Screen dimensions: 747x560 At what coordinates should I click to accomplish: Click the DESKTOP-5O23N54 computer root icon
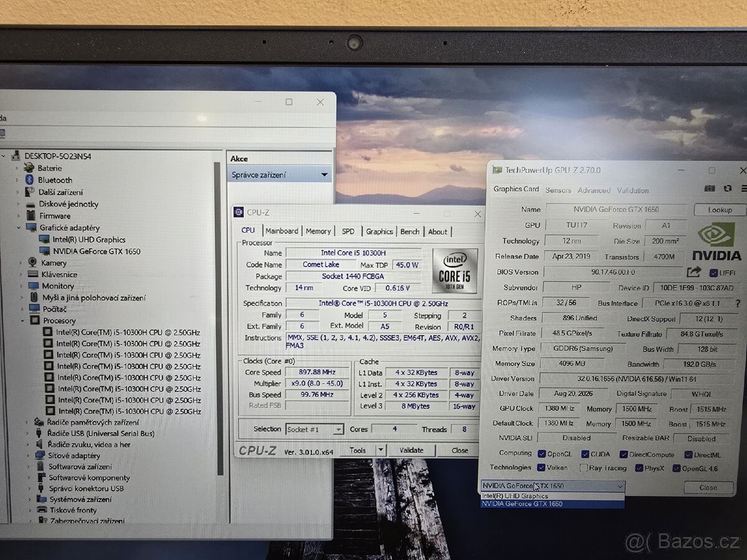17,156
